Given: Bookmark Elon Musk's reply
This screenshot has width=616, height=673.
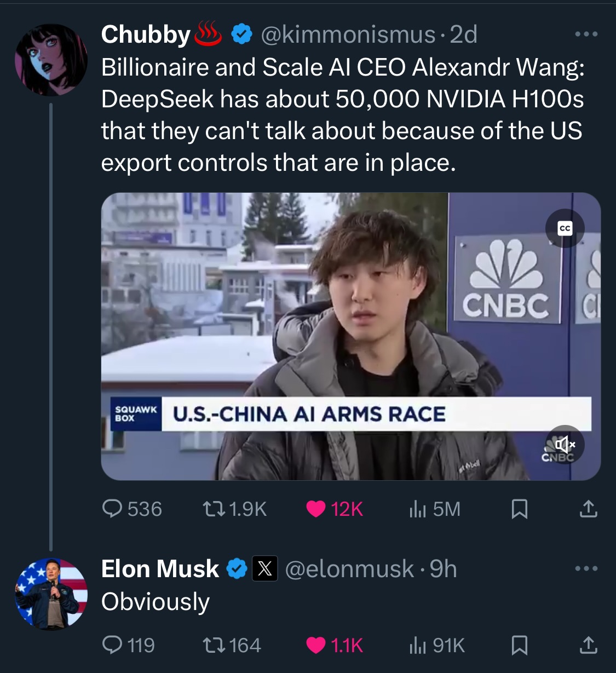Looking at the screenshot, I should (519, 645).
